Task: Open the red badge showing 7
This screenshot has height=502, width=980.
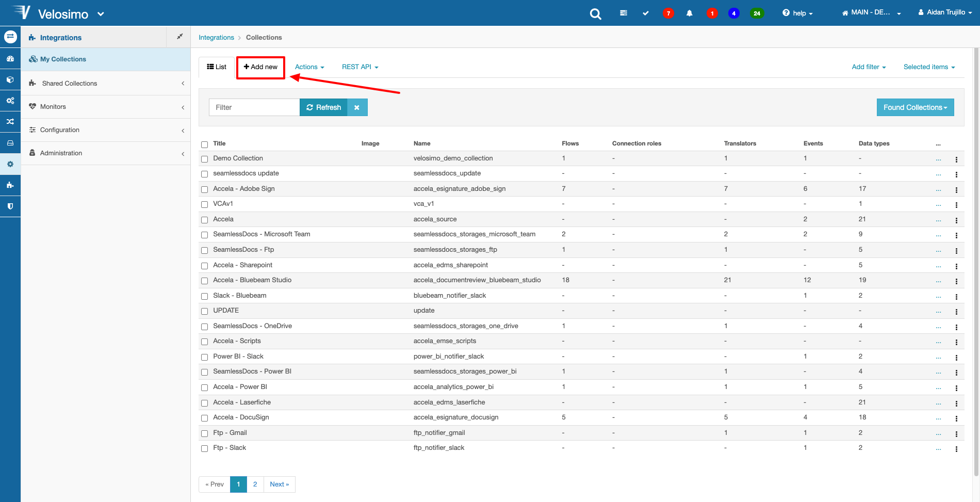Action: click(x=668, y=13)
